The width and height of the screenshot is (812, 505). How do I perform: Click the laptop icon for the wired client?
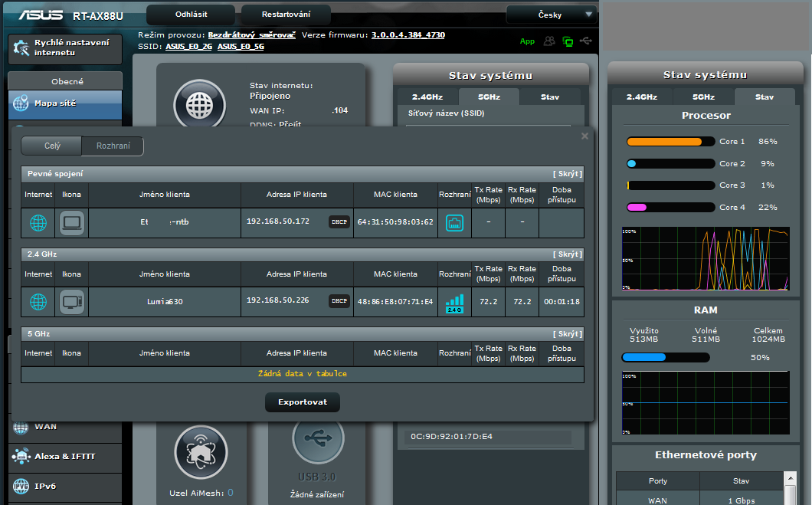72,223
